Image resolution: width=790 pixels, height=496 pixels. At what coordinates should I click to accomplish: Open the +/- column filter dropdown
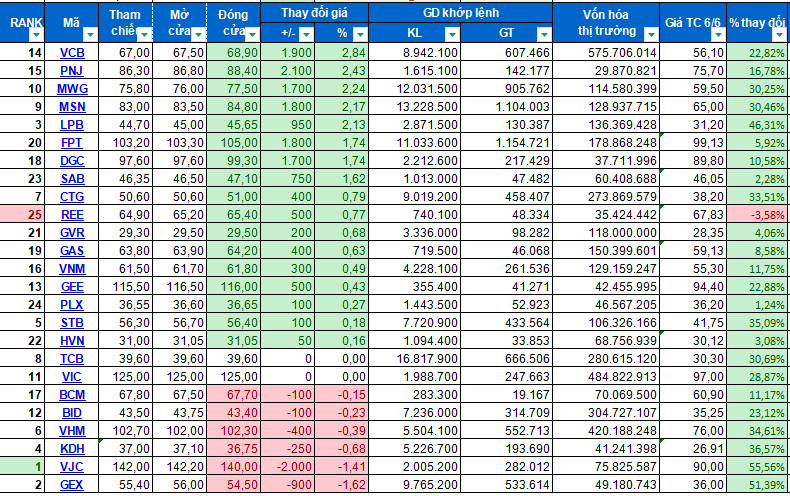tap(306, 34)
